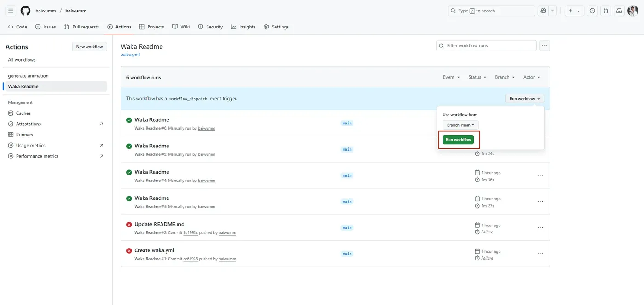644x305 pixels.
Task: Open the three-dot workflow options menu
Action: coord(545,45)
